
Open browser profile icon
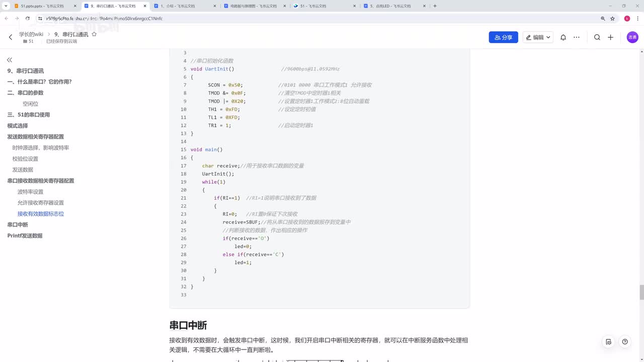[x=627, y=19]
